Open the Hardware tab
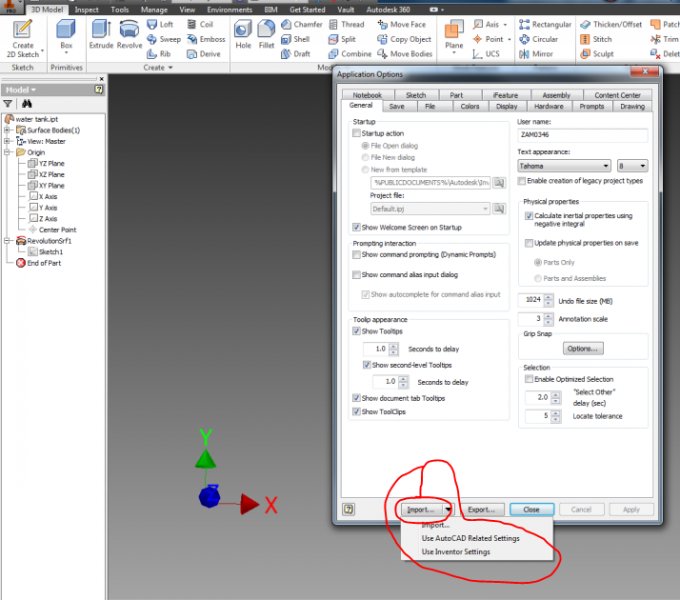This screenshot has width=680, height=600. [549, 106]
